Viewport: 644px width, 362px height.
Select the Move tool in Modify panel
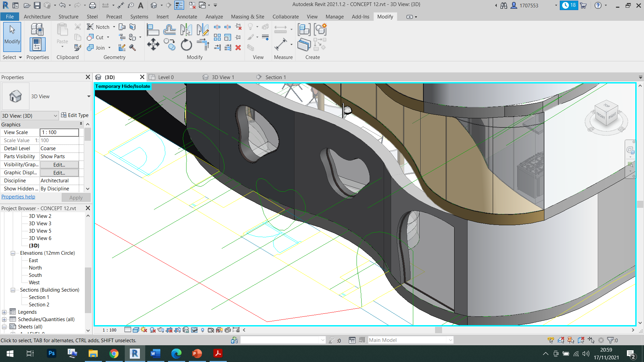153,44
